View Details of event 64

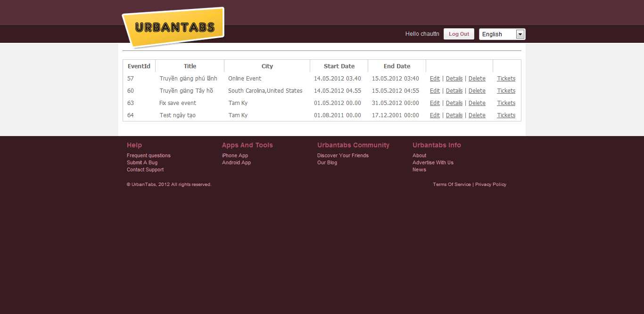tap(454, 115)
